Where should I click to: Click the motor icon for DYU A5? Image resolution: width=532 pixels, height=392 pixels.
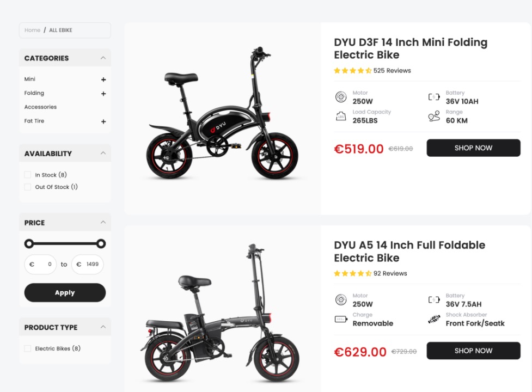coord(340,300)
